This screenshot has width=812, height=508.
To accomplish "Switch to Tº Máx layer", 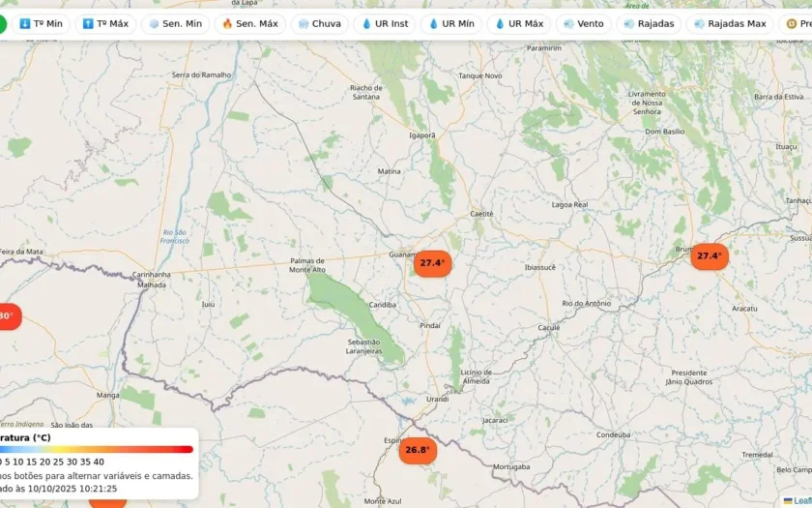I will point(105,24).
